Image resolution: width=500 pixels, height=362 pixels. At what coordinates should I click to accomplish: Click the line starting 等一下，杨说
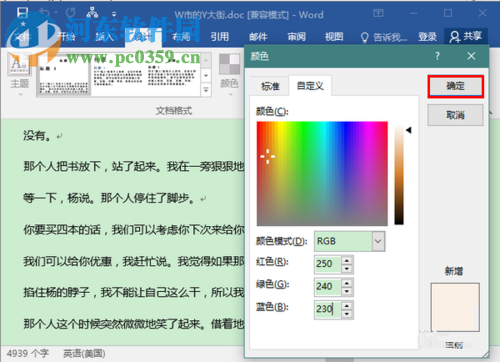tap(109, 198)
